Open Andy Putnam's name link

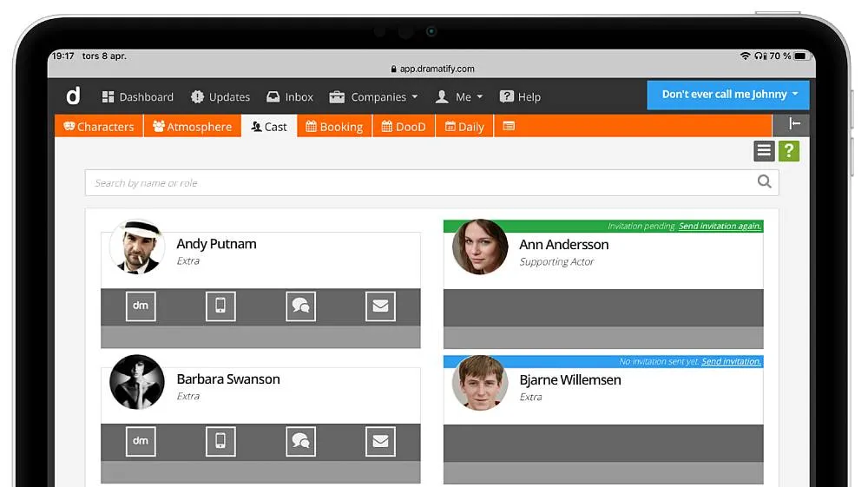coord(216,244)
